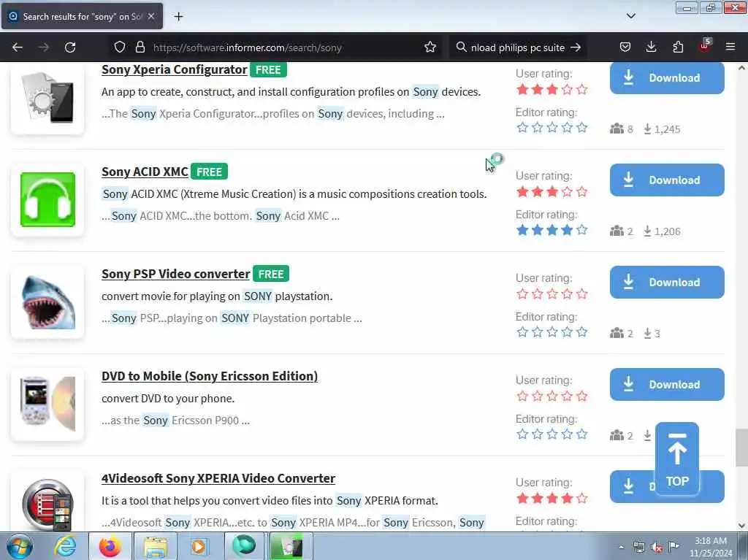This screenshot has height=560, width=748.
Task: Download Sony Xperia Configurator
Action: pos(667,77)
